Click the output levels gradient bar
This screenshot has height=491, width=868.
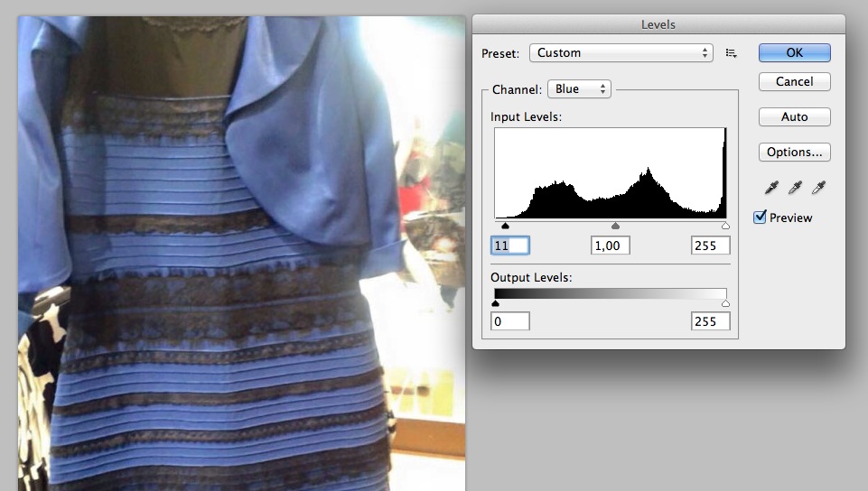(610, 293)
